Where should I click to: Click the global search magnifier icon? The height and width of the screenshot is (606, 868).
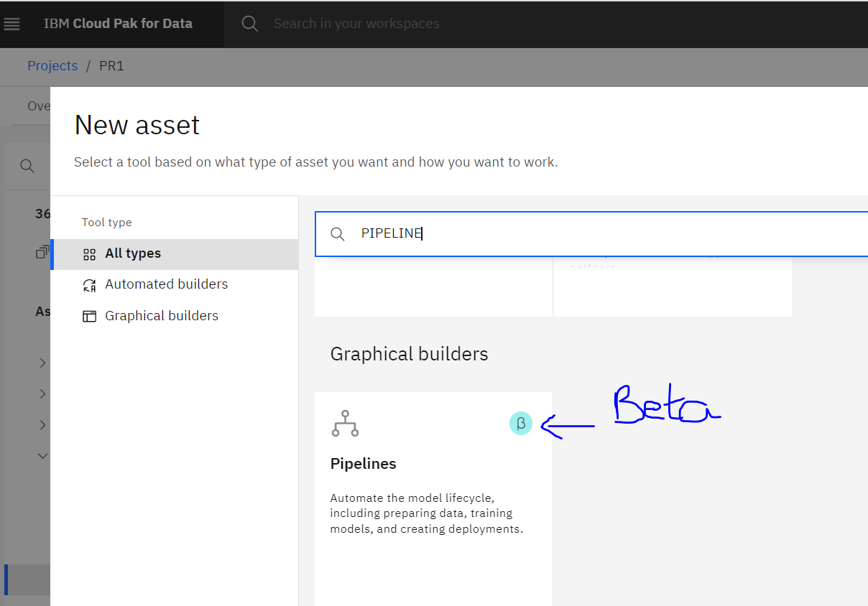click(x=249, y=24)
